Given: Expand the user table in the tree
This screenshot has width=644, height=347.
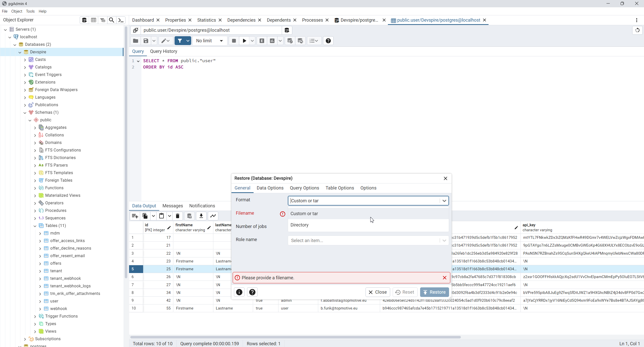Looking at the screenshot, I should (x=40, y=301).
